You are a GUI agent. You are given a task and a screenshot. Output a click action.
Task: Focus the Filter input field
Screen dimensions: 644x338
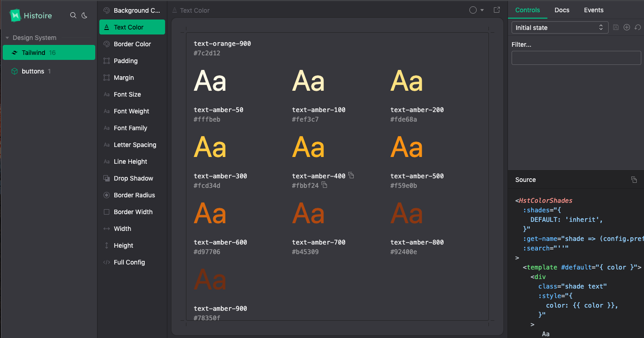coord(576,58)
